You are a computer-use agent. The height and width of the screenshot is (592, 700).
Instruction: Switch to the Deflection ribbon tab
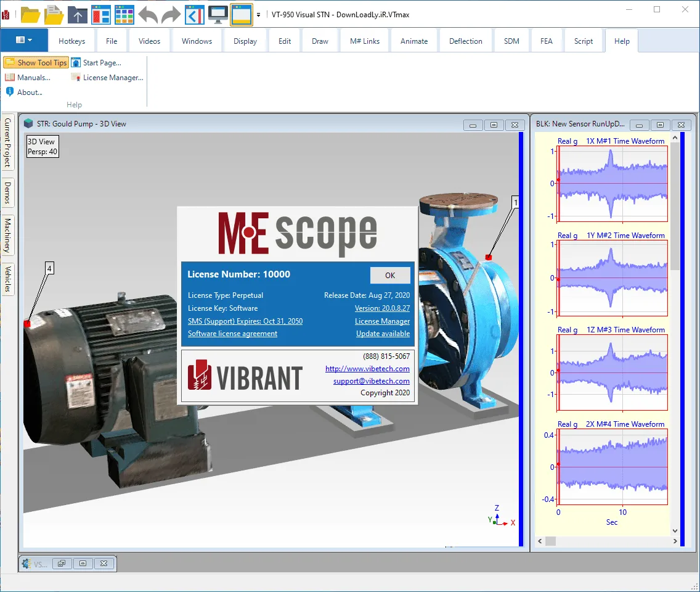click(x=466, y=41)
